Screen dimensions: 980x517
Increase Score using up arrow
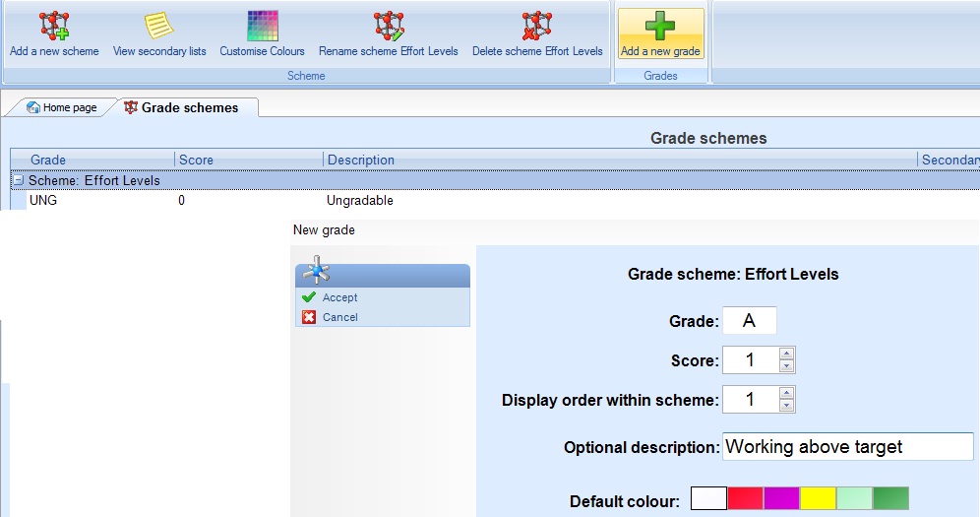point(787,354)
